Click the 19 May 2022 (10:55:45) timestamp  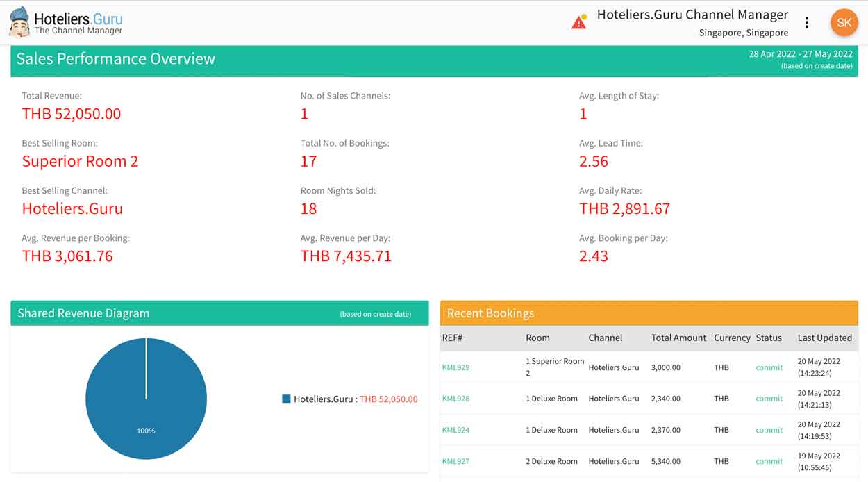coord(819,462)
